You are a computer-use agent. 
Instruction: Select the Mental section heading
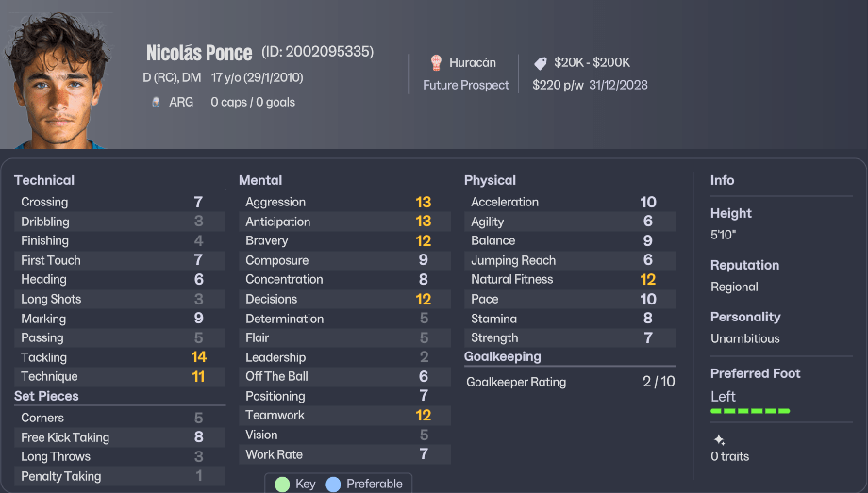point(260,180)
